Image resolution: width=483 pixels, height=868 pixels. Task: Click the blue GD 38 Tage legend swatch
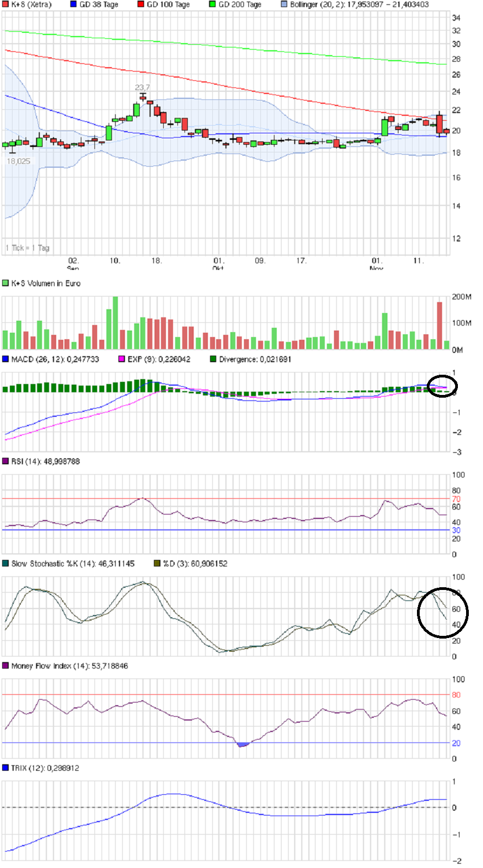(74, 4)
